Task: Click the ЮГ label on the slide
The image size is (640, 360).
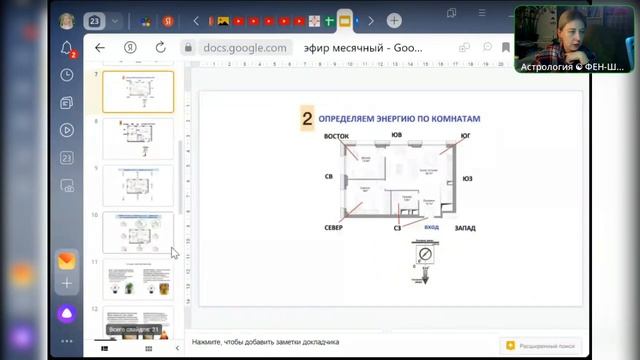Action: tap(465, 136)
